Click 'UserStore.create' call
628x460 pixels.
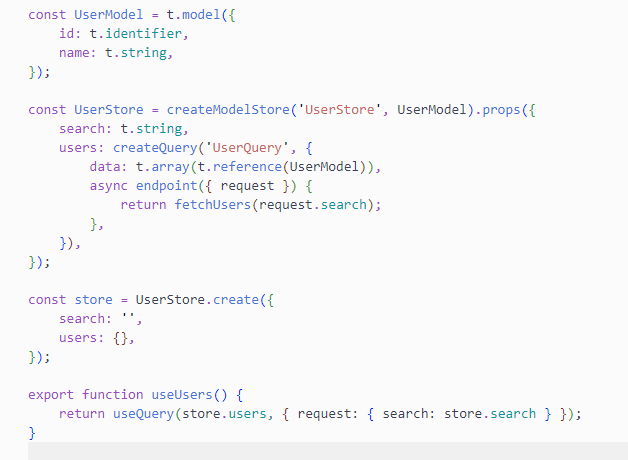coord(197,300)
